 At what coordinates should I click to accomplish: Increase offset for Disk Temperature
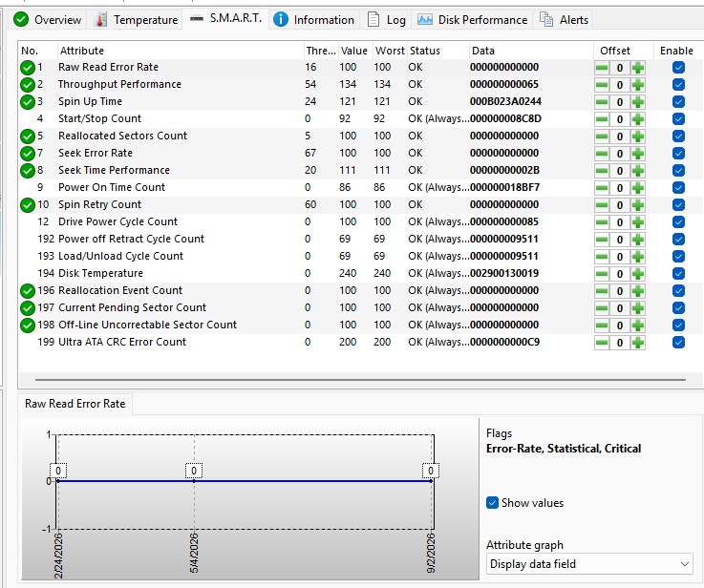[x=637, y=274]
